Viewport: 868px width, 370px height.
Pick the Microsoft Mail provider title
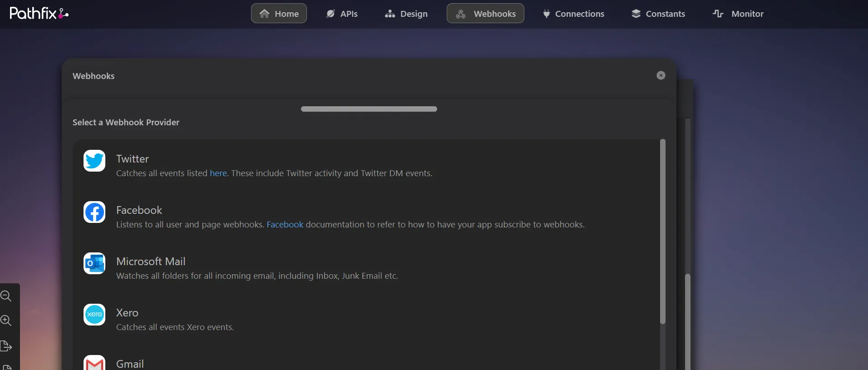[151, 261]
